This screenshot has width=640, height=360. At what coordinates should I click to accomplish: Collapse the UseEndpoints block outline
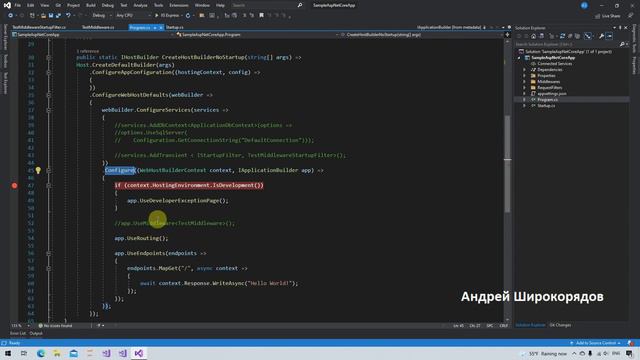[x=49, y=253]
